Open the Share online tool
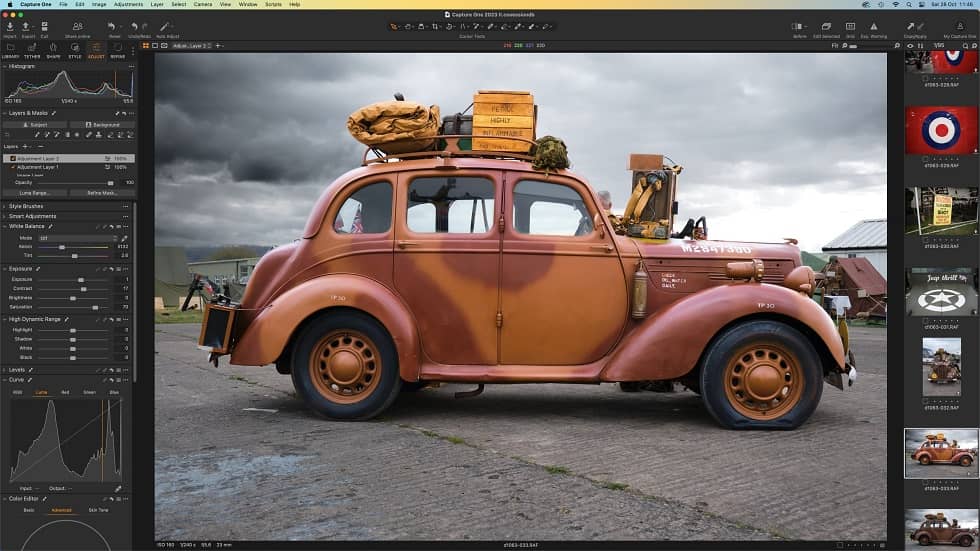The image size is (980, 551). click(x=78, y=27)
